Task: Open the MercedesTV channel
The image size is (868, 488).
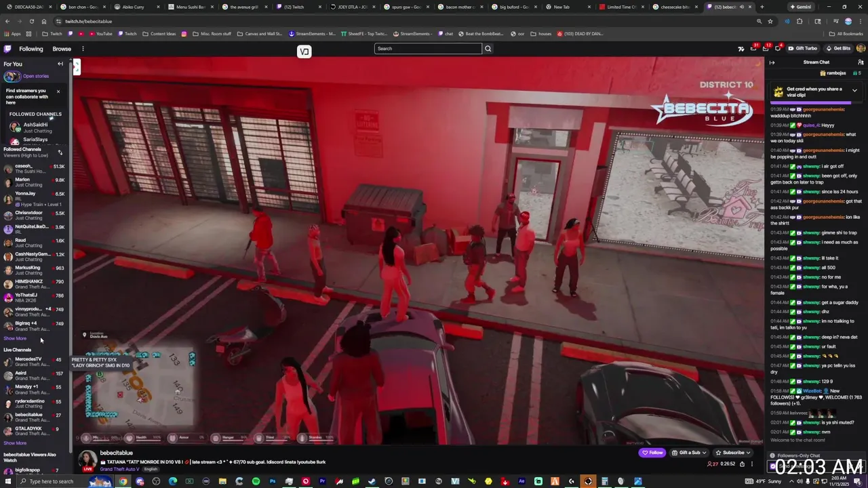Action: 34,361
